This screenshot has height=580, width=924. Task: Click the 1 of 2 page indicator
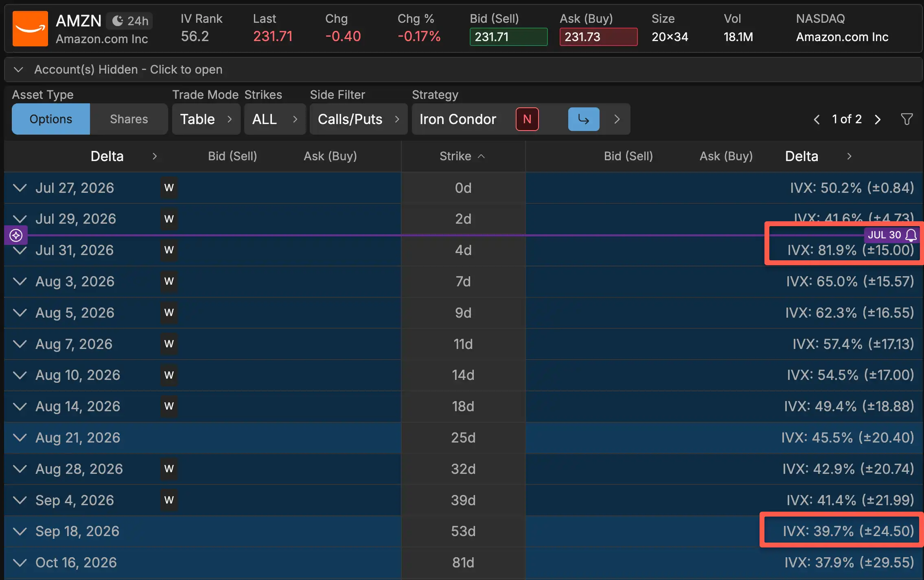pyautogui.click(x=847, y=119)
